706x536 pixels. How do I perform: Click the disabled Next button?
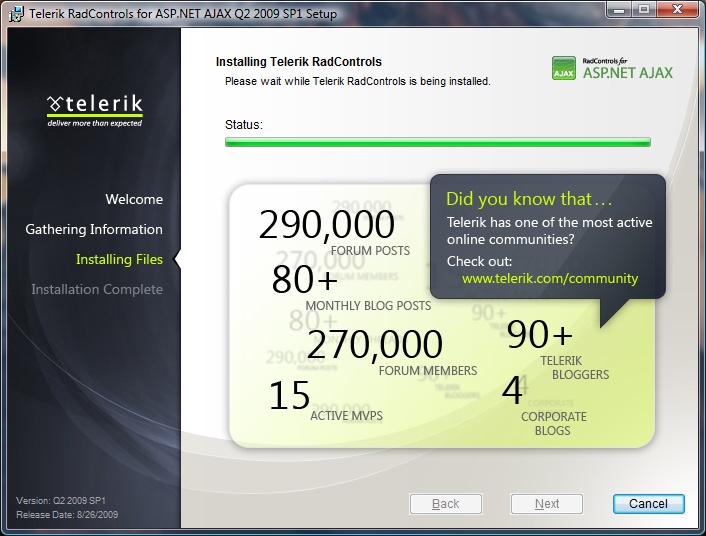547,504
